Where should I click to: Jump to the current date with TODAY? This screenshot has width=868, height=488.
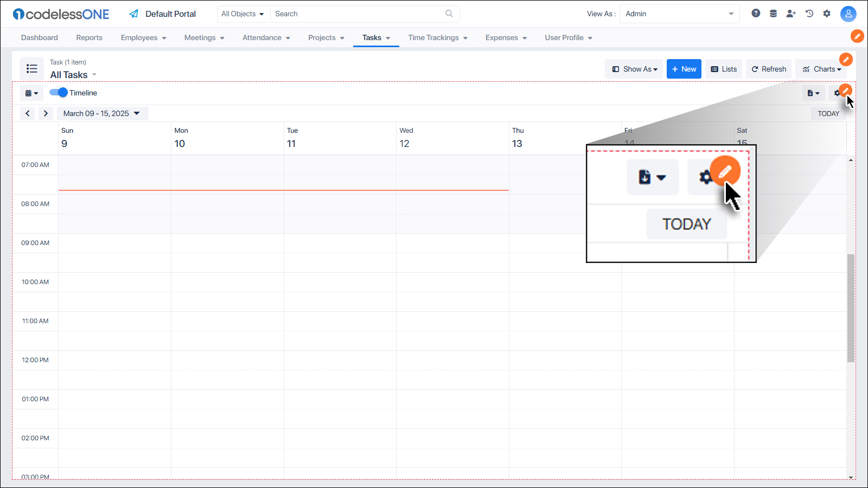(828, 113)
